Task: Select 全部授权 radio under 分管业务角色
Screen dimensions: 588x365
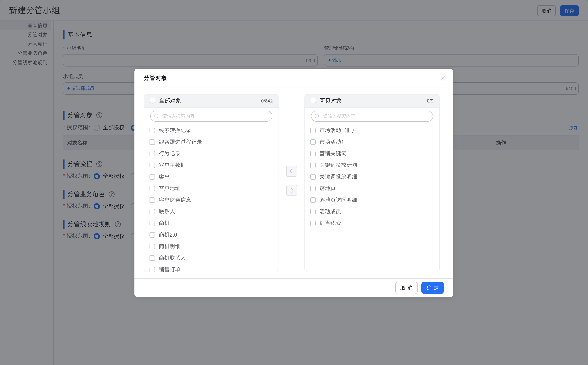Action: [97, 206]
